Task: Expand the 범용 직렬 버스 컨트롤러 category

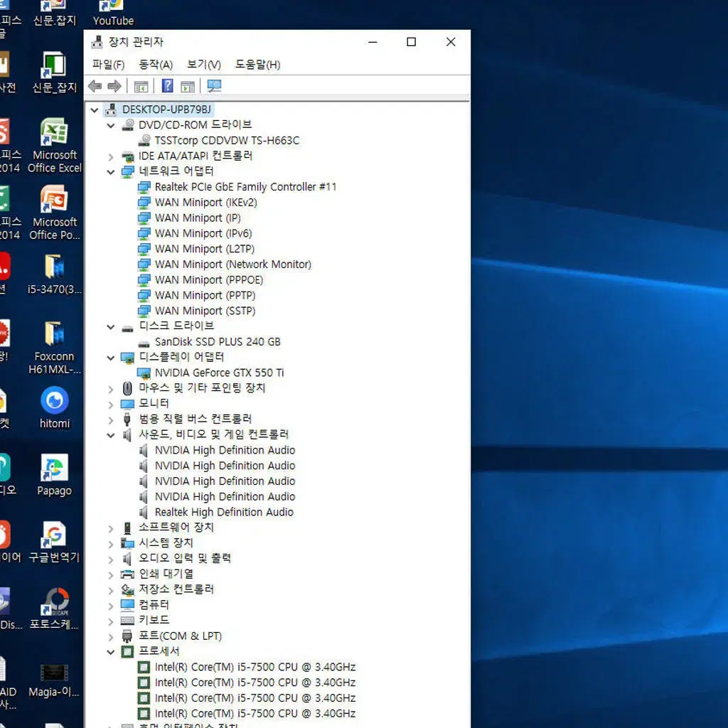Action: click(x=110, y=419)
